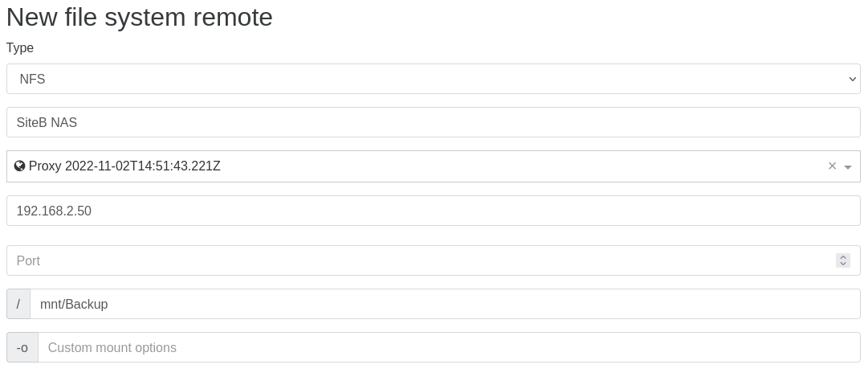Click the New file system remote heading
Image resolution: width=868 pixels, height=377 pixels.
tap(140, 17)
